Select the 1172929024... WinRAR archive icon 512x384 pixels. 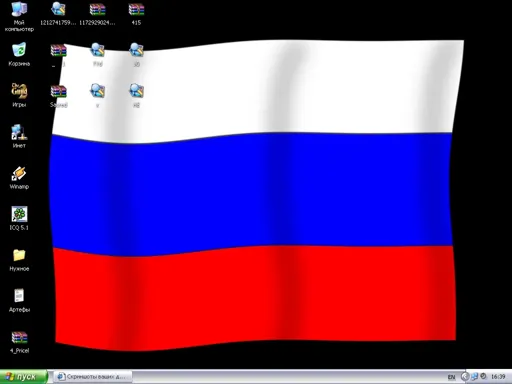97,13
